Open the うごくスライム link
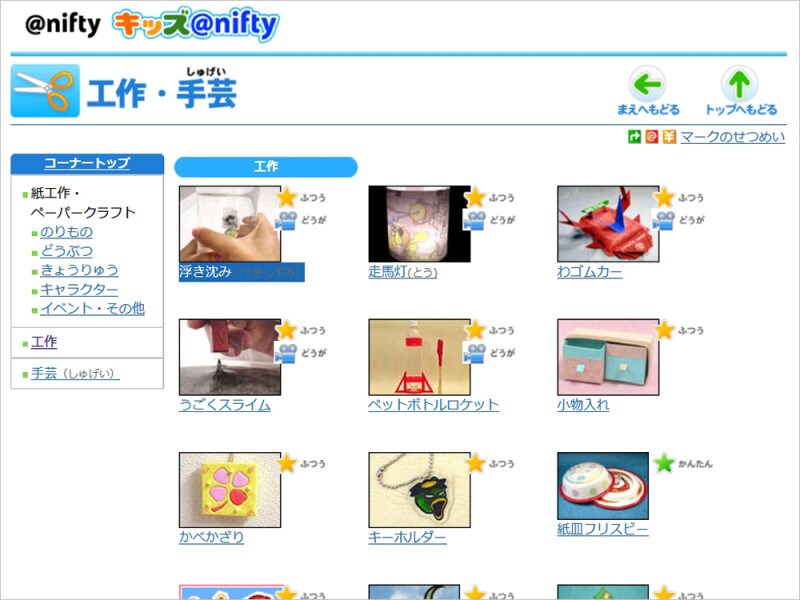The height and width of the screenshot is (600, 800). pos(224,405)
